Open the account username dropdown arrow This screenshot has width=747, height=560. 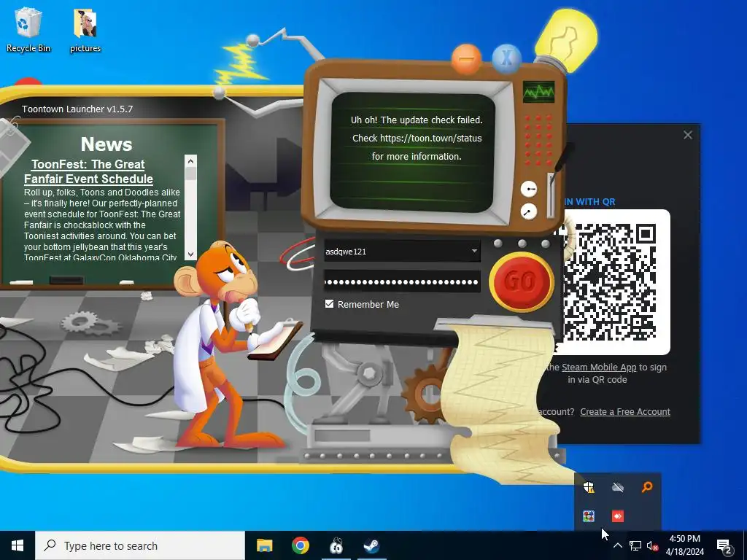click(x=474, y=251)
